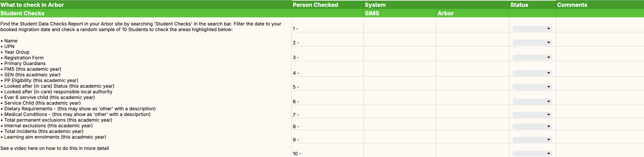Select the Person Checked cell labeled '5 -'
Screen dimensions: 644x157
(327, 87)
